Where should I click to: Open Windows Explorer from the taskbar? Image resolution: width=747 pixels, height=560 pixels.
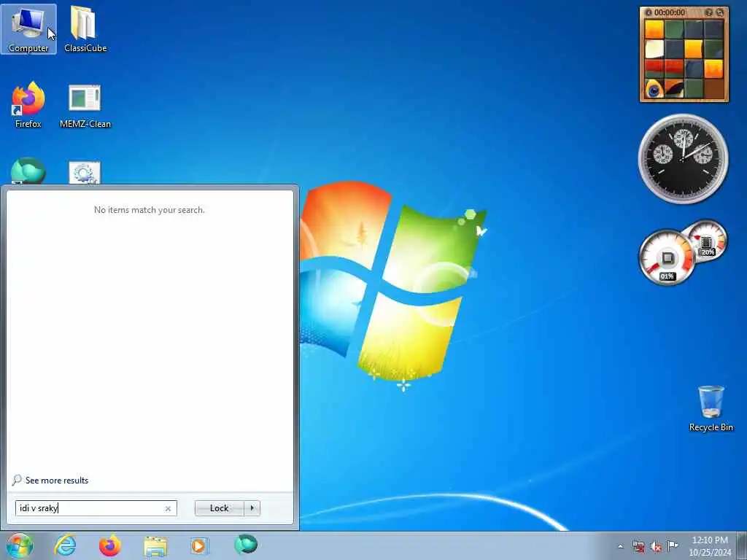tap(155, 546)
